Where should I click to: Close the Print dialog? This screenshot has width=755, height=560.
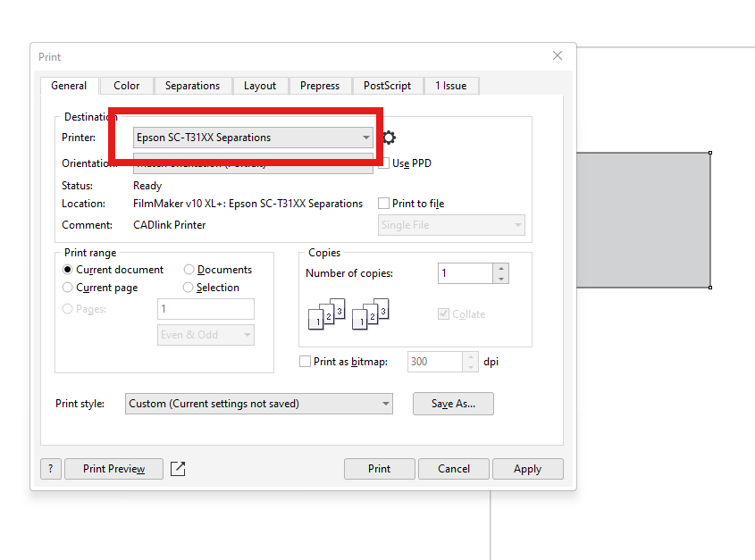click(558, 56)
